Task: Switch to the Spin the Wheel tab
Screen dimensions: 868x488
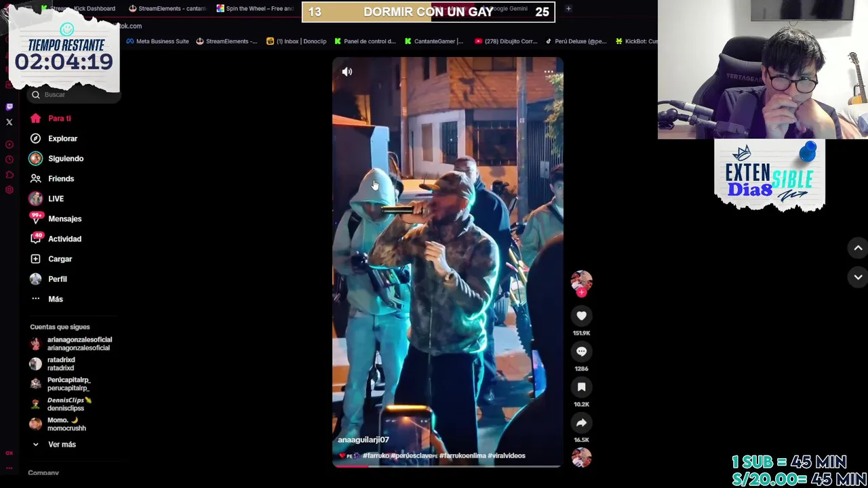Action: 255,9
